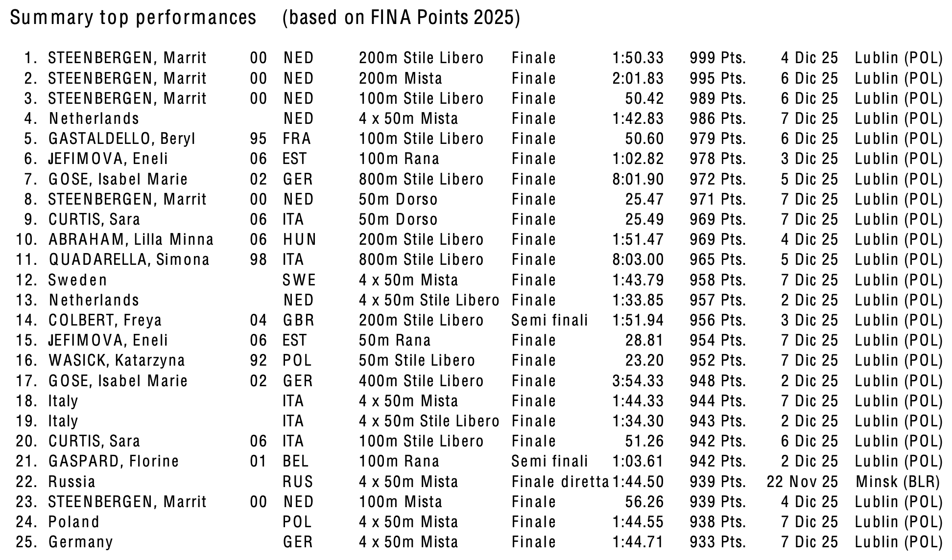
Task: Select the name WASICK, Katarzyna
Action: click(x=117, y=361)
